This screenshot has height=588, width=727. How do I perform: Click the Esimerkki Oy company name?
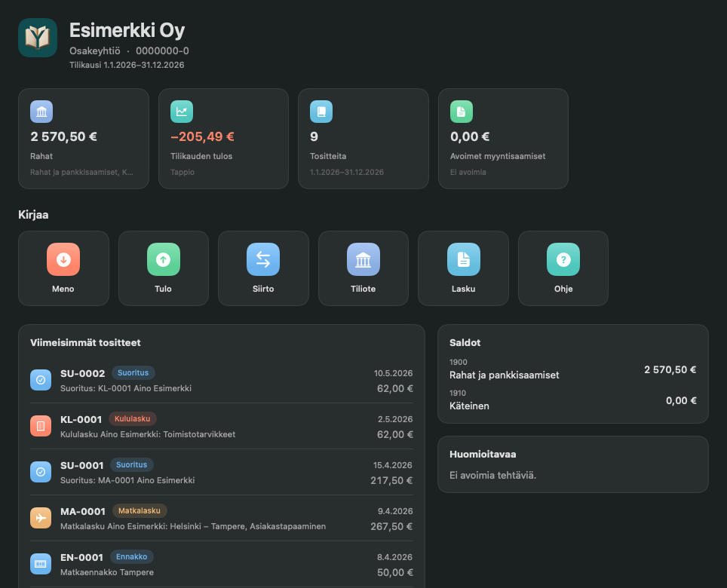[x=127, y=31]
